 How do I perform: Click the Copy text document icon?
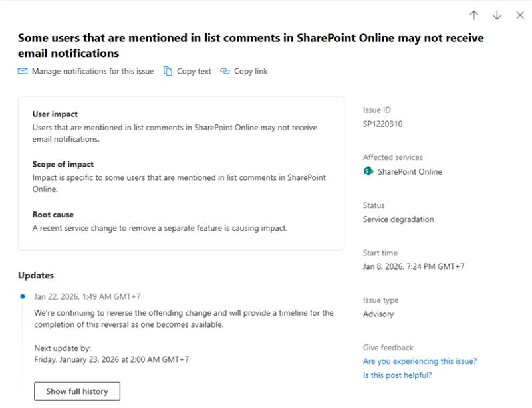168,71
